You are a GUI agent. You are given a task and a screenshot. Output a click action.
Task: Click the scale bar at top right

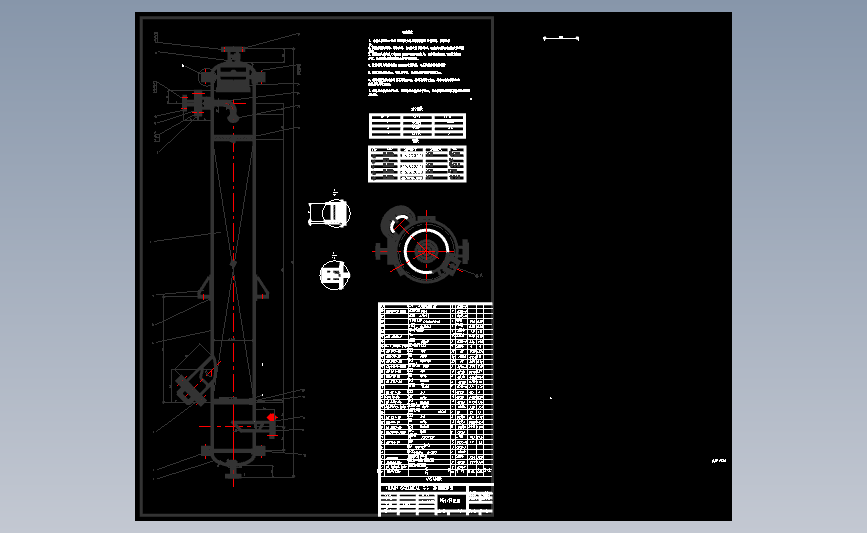click(x=561, y=38)
